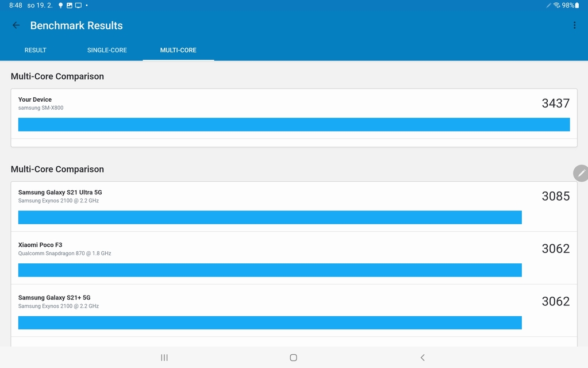Switch to the SINGLE-CORE tab
This screenshot has width=588, height=368.
click(x=107, y=50)
